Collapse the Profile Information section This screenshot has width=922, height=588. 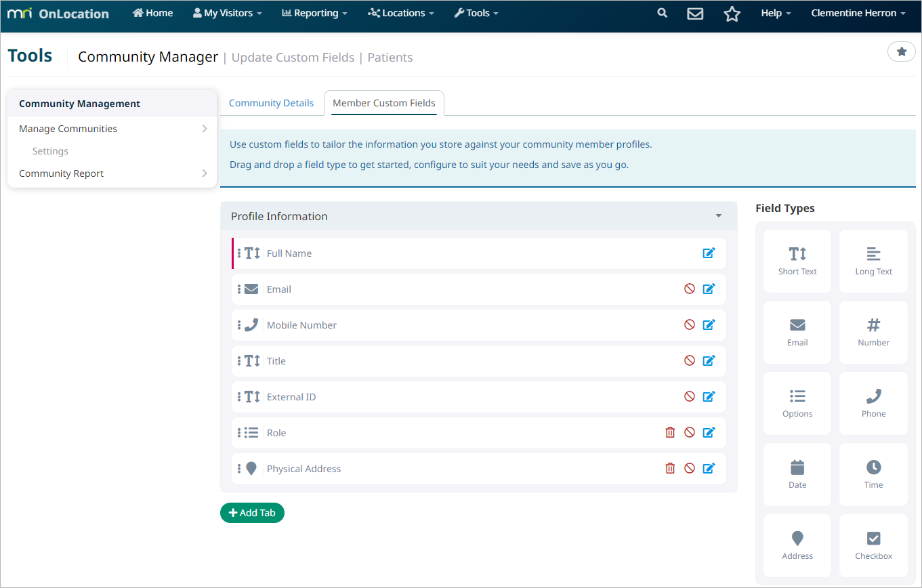coord(718,215)
